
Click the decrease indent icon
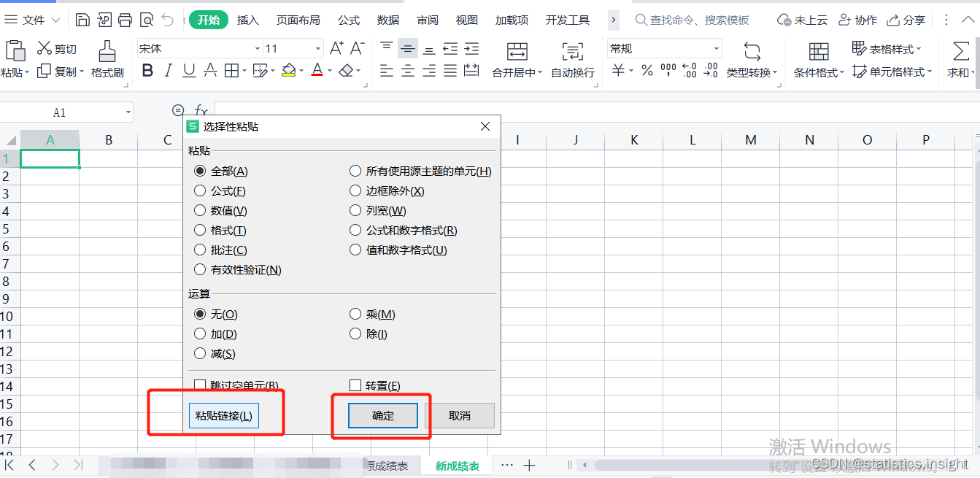click(450, 48)
